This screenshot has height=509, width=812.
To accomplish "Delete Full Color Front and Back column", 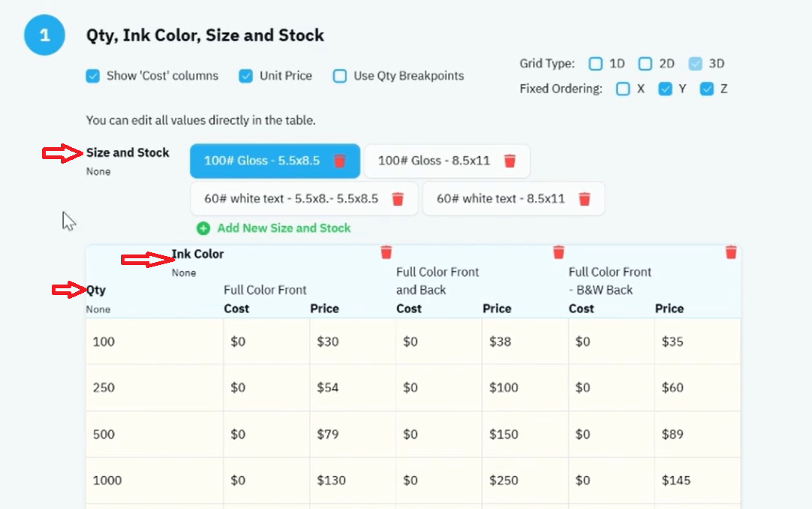I will point(558,252).
